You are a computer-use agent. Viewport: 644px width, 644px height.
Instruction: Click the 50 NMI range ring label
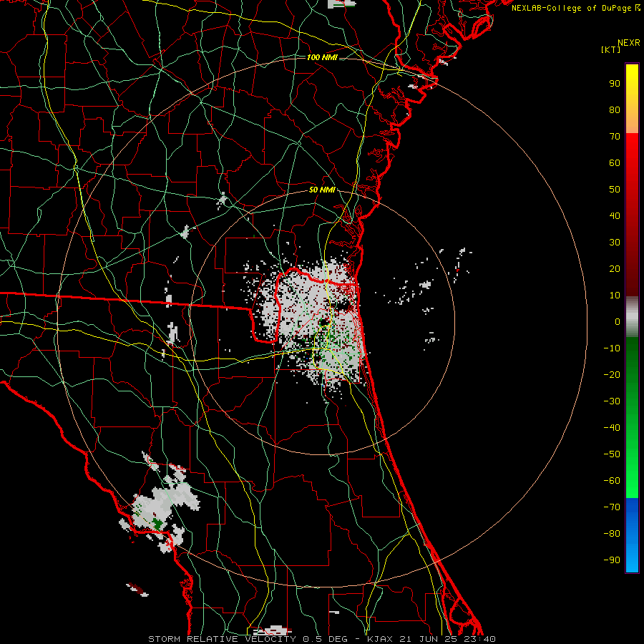pos(322,190)
